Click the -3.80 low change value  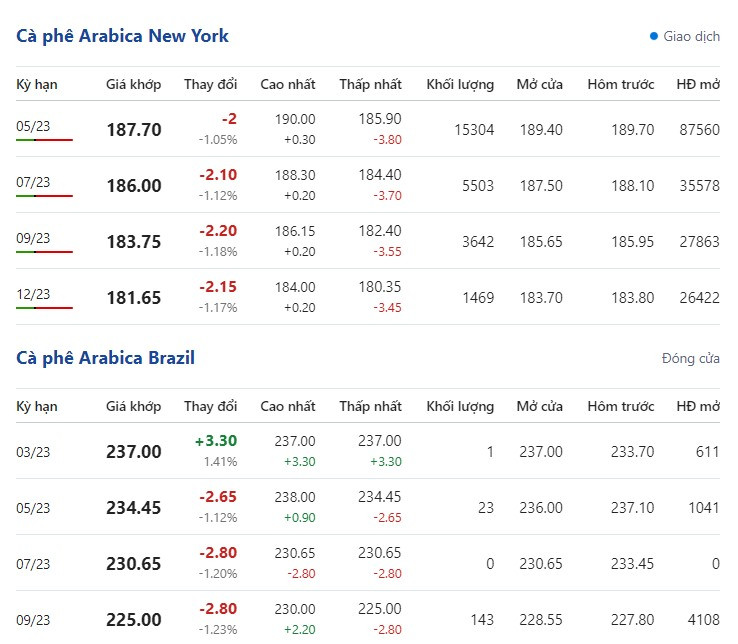pos(387,140)
